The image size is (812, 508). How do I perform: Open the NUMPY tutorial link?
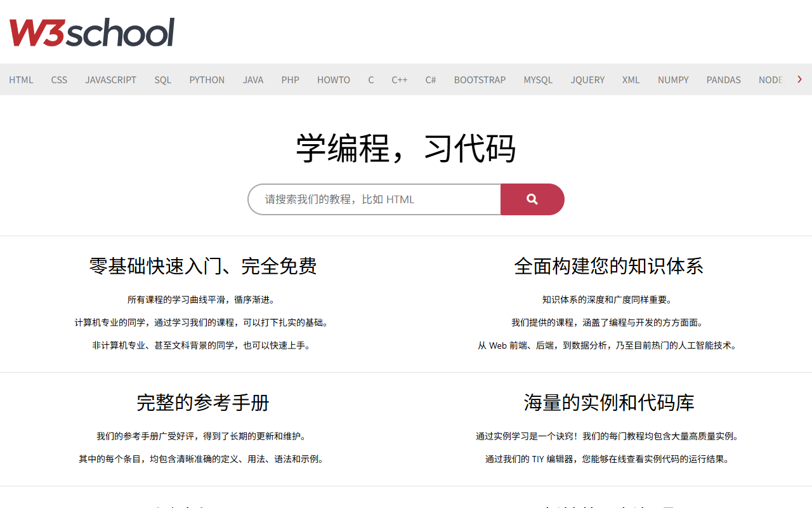click(673, 80)
